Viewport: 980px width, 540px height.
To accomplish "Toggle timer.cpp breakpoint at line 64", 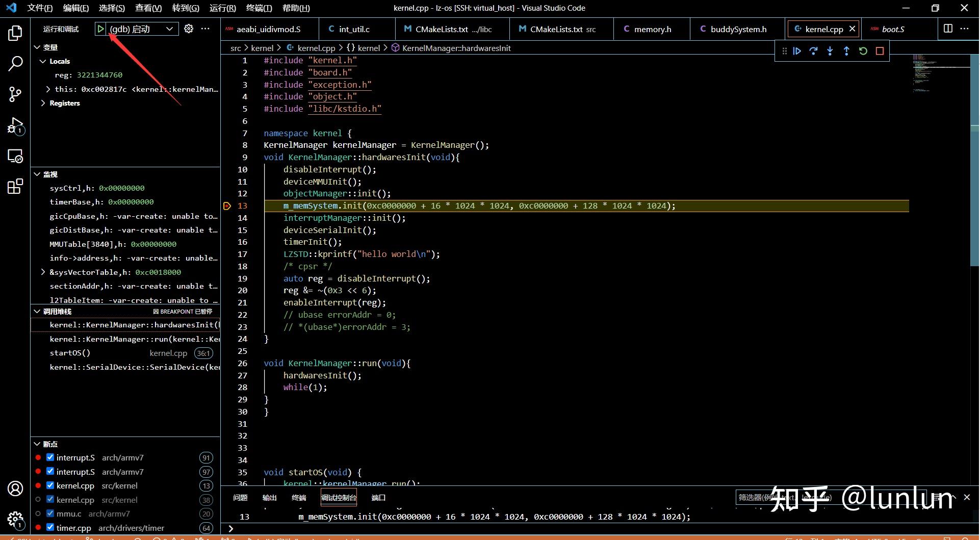I will [x=50, y=528].
